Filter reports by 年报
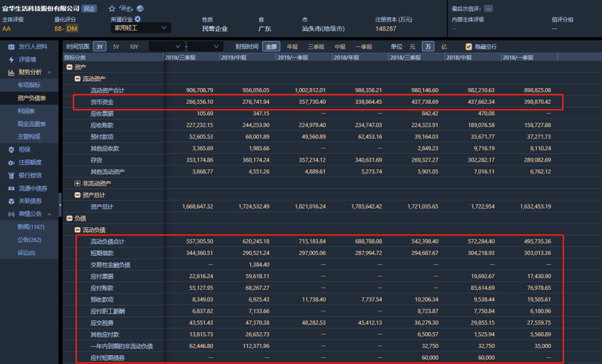Image resolution: width=602 pixels, height=364 pixels. click(x=292, y=47)
